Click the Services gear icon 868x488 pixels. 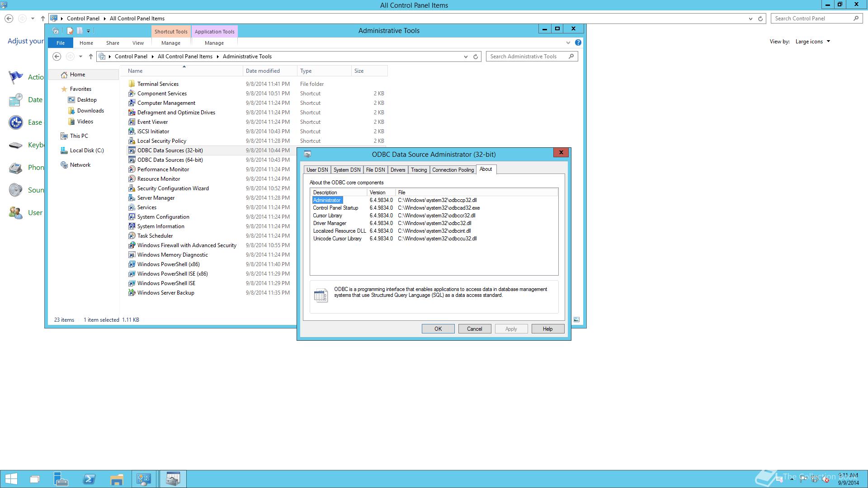[x=132, y=207]
